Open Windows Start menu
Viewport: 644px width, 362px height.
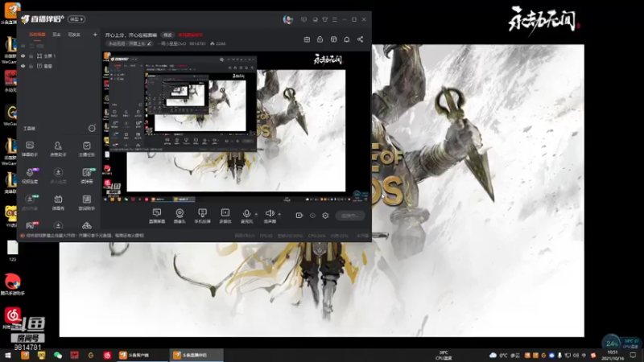(x=8, y=355)
